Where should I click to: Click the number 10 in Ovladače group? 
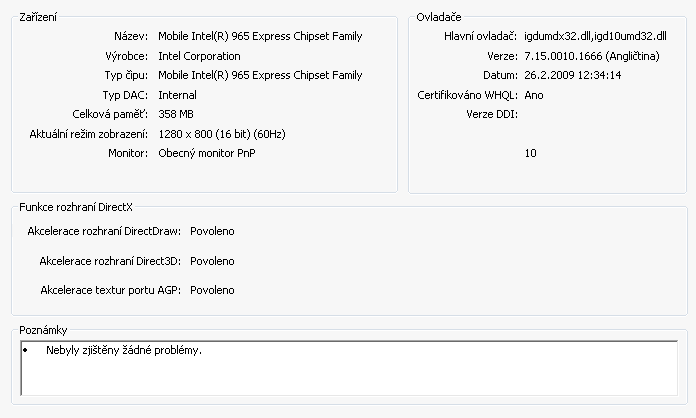530,153
